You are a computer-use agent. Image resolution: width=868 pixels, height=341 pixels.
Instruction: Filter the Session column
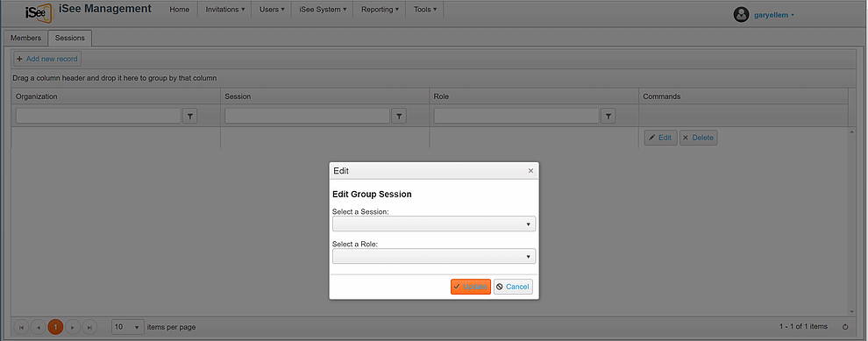coord(399,116)
